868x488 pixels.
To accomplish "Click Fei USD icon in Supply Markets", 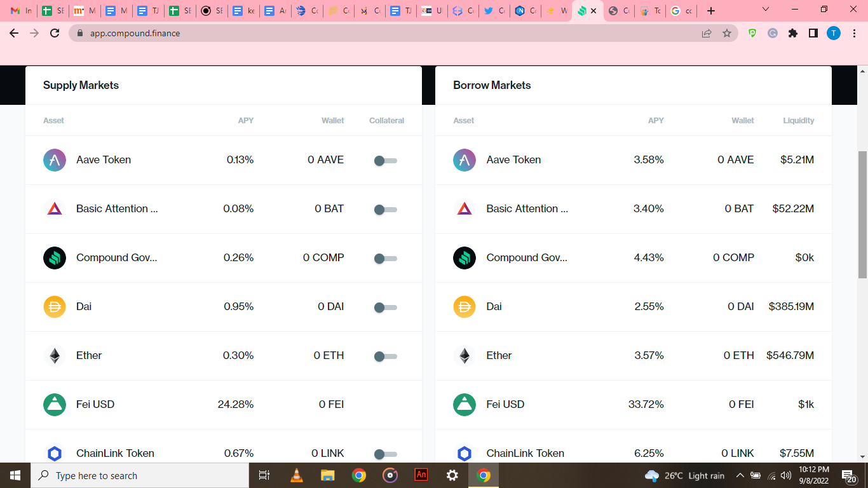I will click(x=55, y=405).
